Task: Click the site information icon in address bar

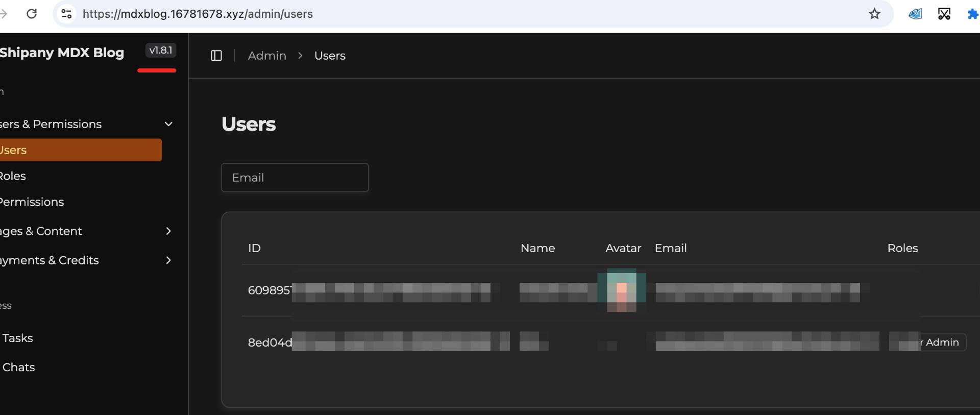Action: [x=66, y=14]
